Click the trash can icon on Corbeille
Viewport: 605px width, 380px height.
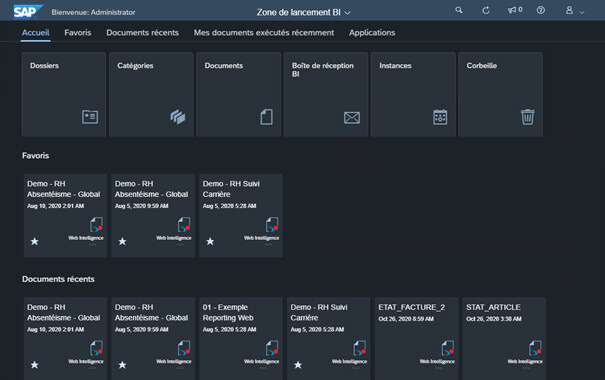pyautogui.click(x=527, y=117)
